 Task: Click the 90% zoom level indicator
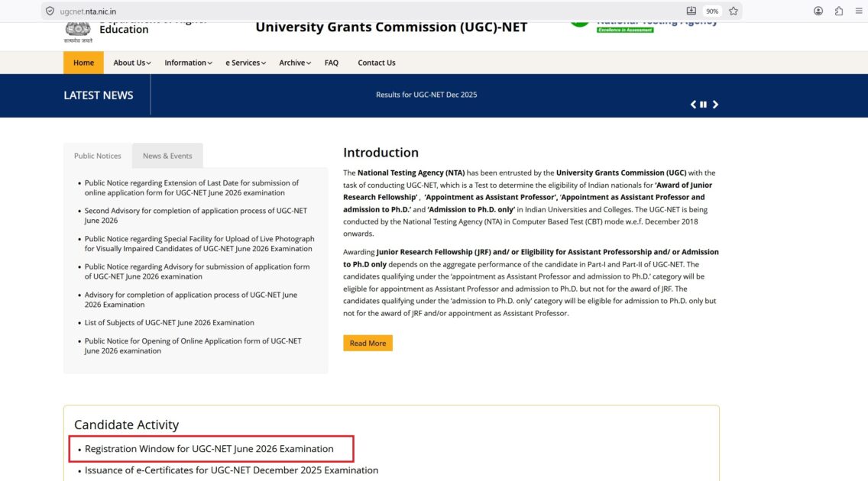tap(712, 11)
